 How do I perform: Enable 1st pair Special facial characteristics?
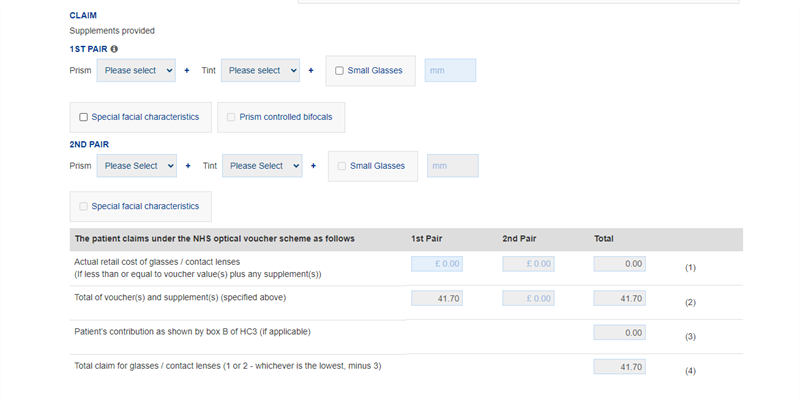tap(84, 117)
